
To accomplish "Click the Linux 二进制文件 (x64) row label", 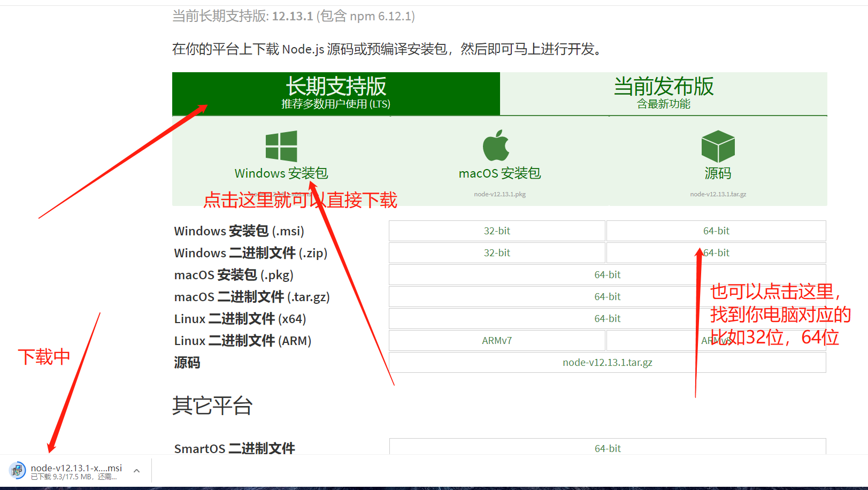I will point(240,319).
